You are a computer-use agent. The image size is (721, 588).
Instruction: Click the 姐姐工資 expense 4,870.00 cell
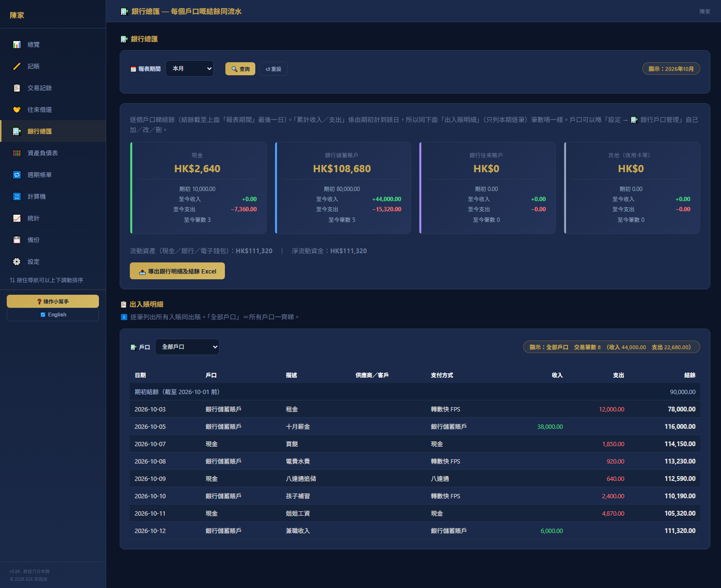(613, 514)
